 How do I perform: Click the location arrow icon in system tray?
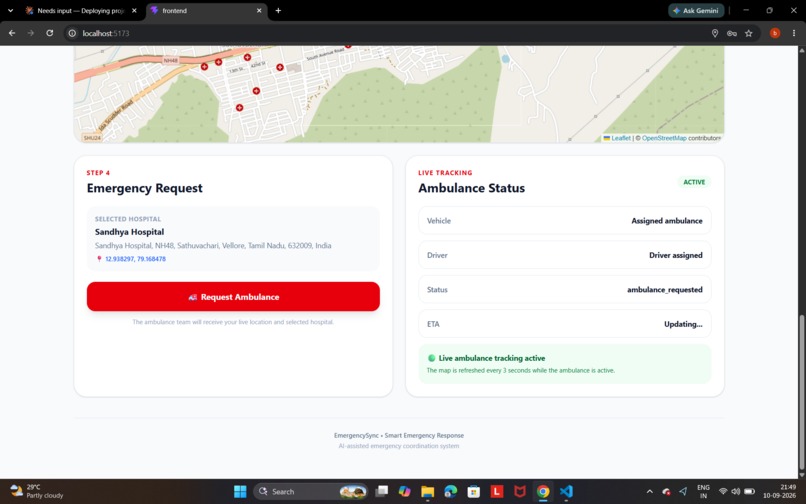(x=683, y=491)
